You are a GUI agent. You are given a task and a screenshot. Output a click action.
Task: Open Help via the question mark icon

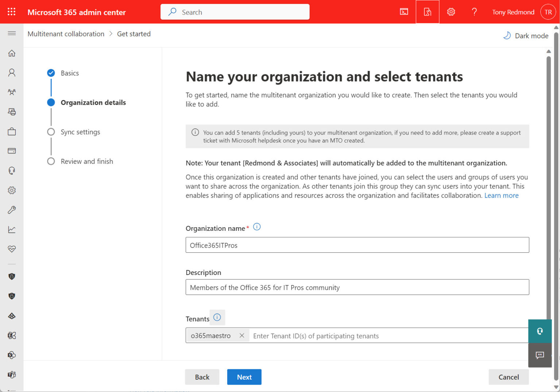tap(474, 12)
